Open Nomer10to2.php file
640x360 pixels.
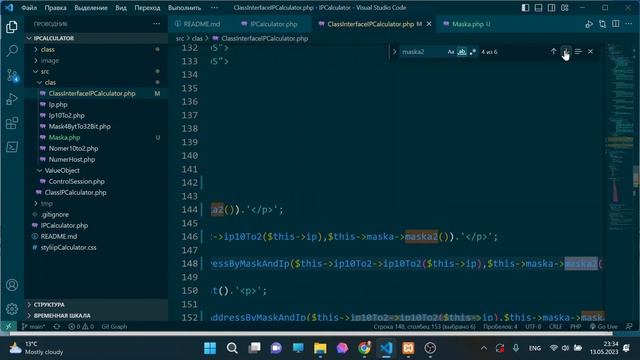[96, 149]
